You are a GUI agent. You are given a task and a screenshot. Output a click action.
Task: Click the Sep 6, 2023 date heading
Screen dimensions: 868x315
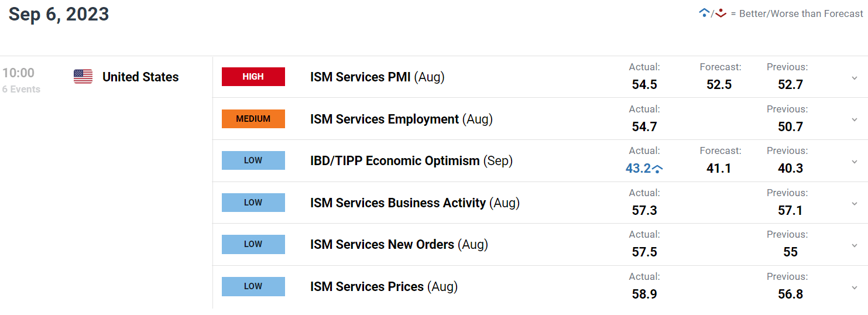pos(59,14)
